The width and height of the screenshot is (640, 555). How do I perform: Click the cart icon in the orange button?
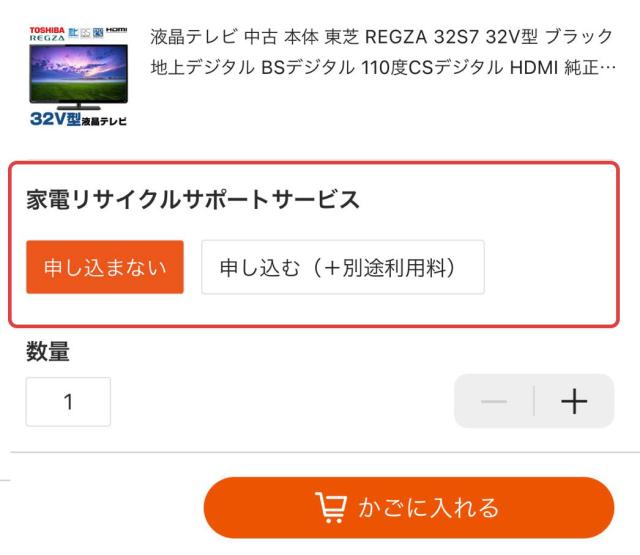(331, 508)
